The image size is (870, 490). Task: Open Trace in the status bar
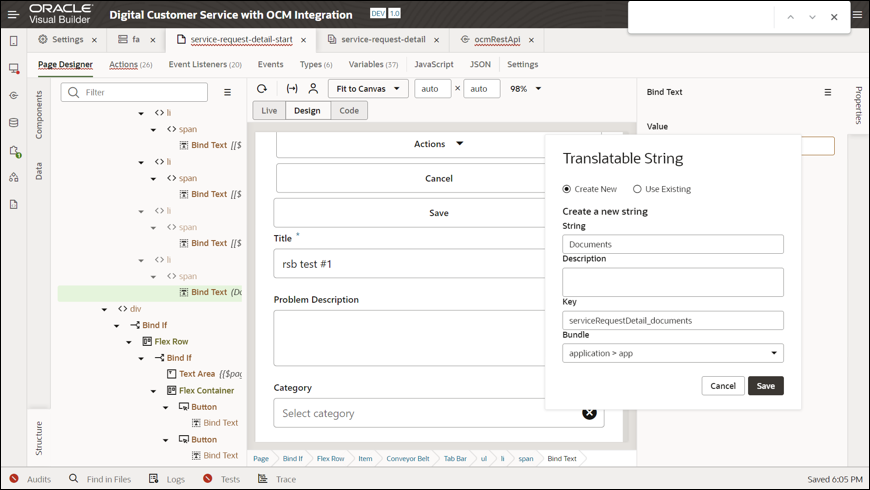pyautogui.click(x=277, y=479)
